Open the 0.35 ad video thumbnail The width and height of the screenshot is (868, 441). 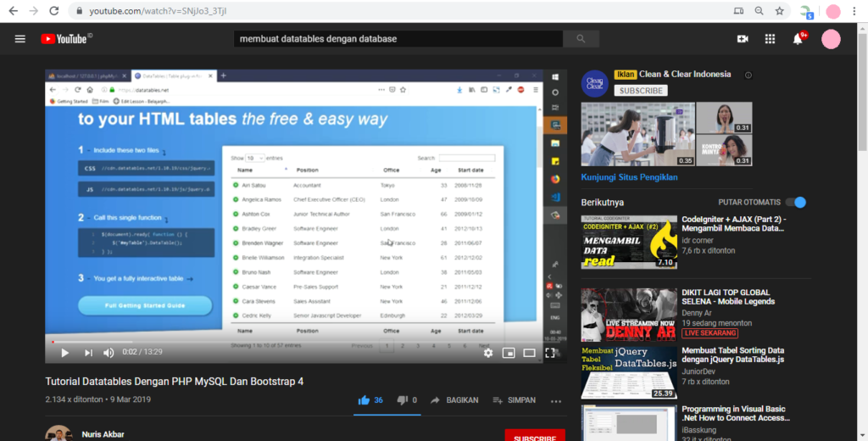tap(637, 134)
